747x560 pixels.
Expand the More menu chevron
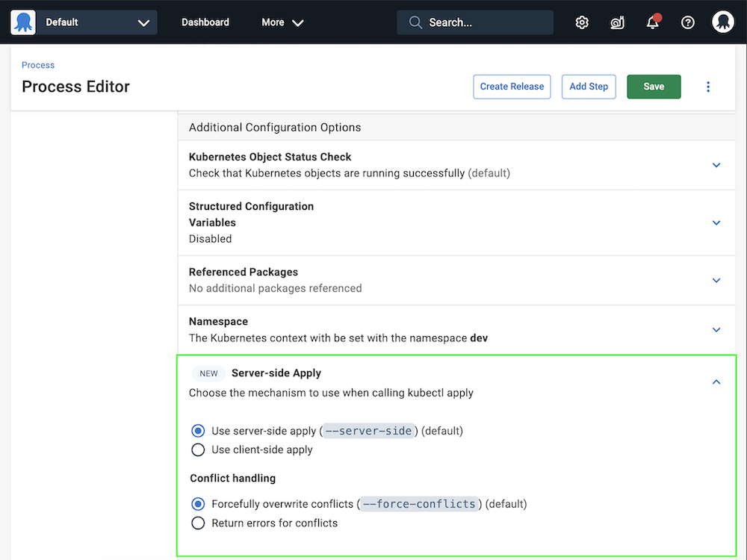pyautogui.click(x=298, y=23)
